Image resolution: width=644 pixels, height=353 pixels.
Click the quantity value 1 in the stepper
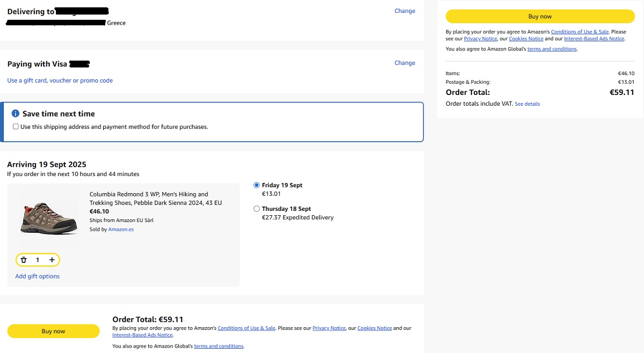38,260
